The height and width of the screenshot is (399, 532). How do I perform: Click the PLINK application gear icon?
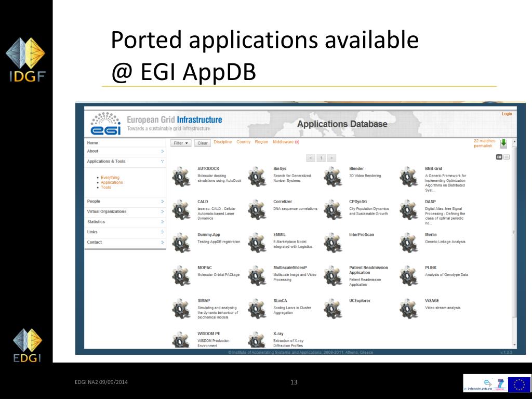[409, 276]
